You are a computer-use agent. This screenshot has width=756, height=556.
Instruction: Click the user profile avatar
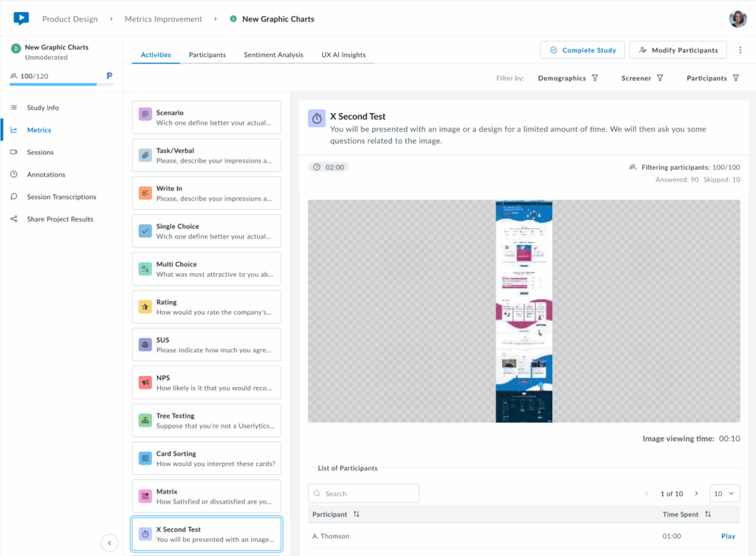point(738,19)
